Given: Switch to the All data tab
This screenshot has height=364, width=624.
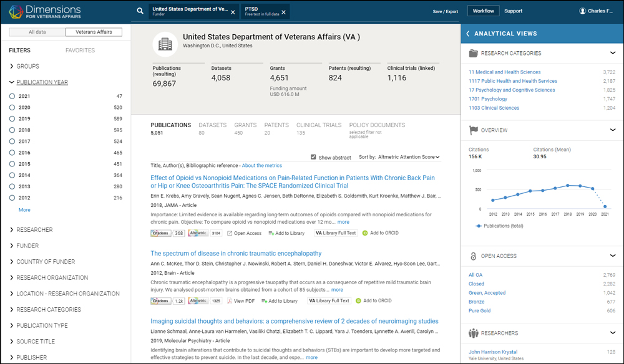Looking at the screenshot, I should click(x=37, y=32).
